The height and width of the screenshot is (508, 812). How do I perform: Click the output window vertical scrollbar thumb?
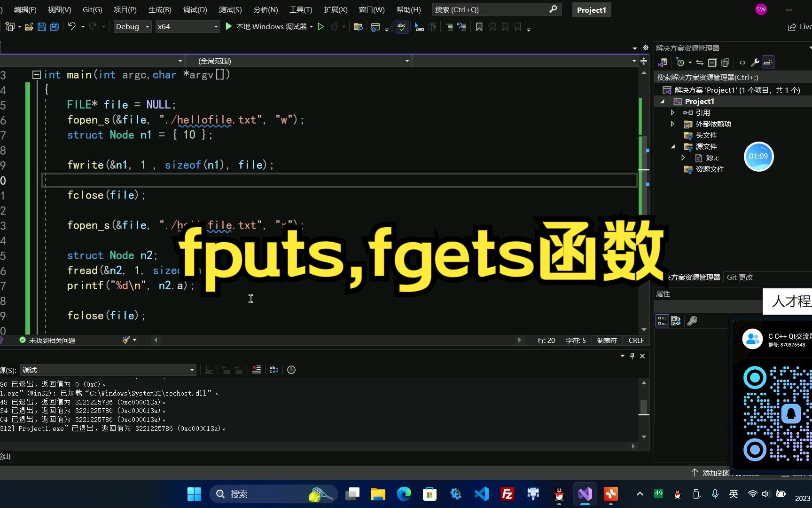point(644,407)
